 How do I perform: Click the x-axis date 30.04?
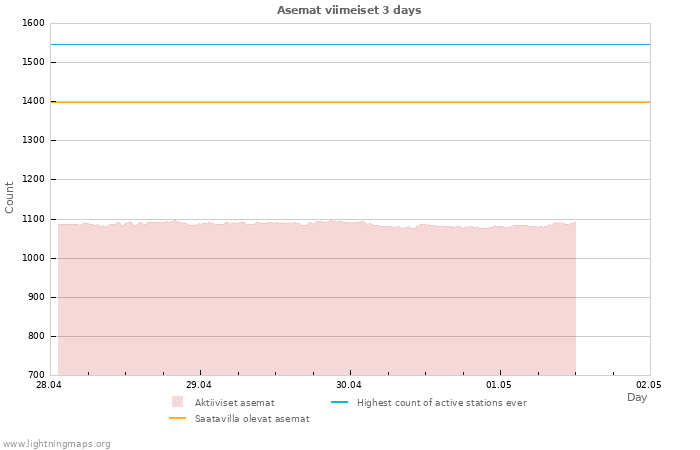[349, 384]
